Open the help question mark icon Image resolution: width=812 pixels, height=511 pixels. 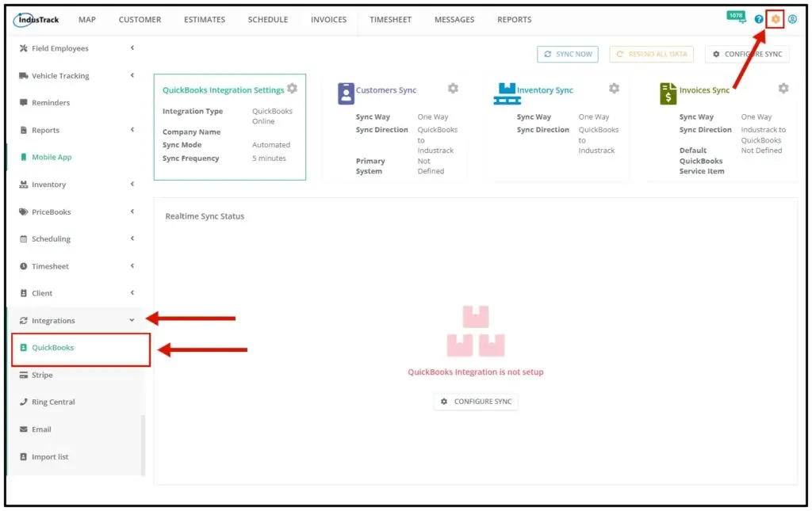coord(759,19)
